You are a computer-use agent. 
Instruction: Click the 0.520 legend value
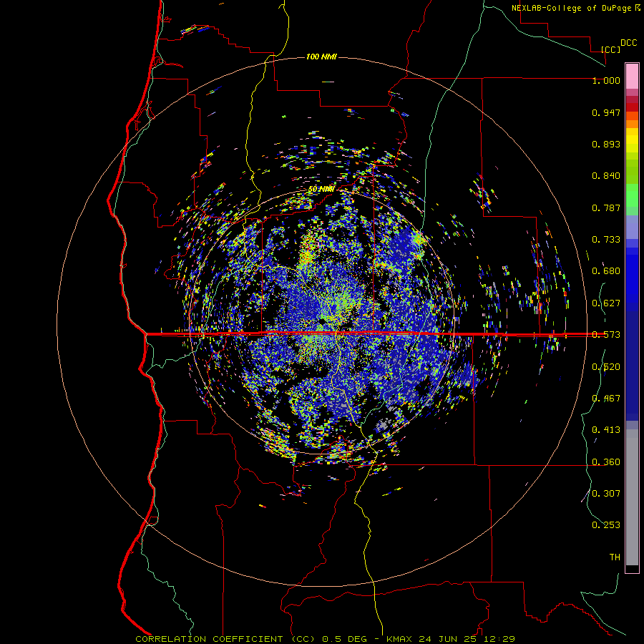tap(606, 367)
